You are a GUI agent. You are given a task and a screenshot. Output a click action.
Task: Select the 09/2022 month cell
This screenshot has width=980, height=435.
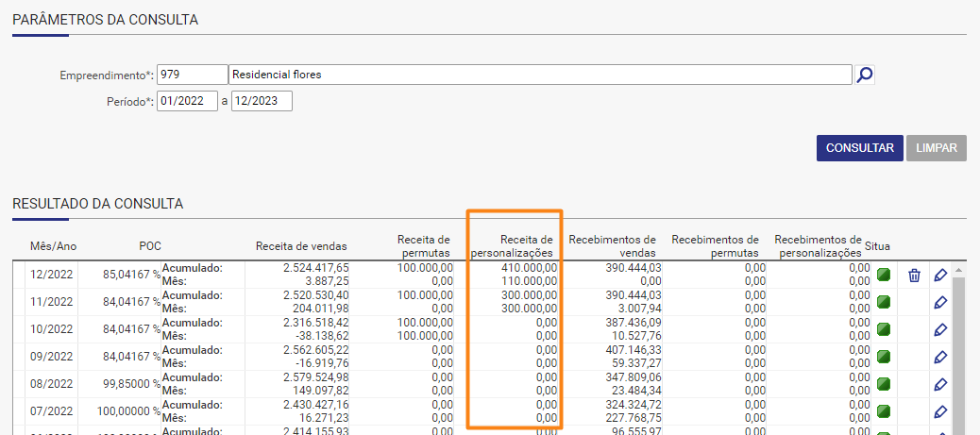52,358
